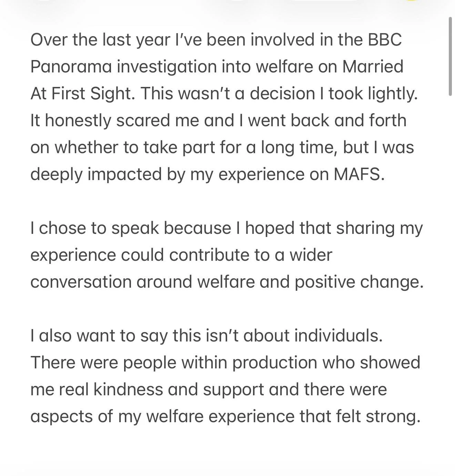Click the word "Panorama" in first paragraph
This screenshot has height=476, width=455.
pyautogui.click(x=71, y=67)
